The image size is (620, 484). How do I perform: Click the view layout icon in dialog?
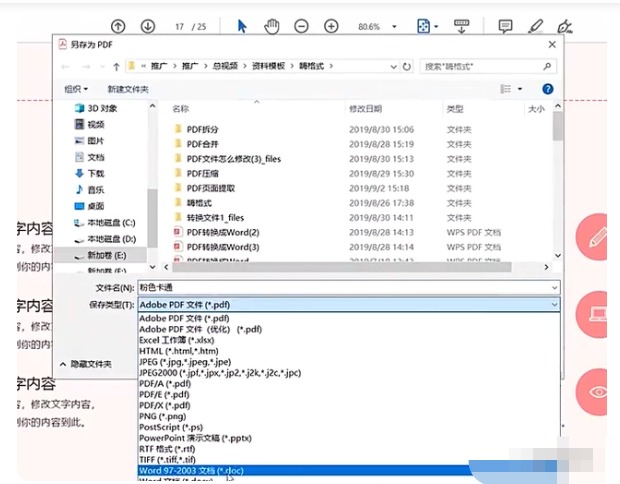505,89
